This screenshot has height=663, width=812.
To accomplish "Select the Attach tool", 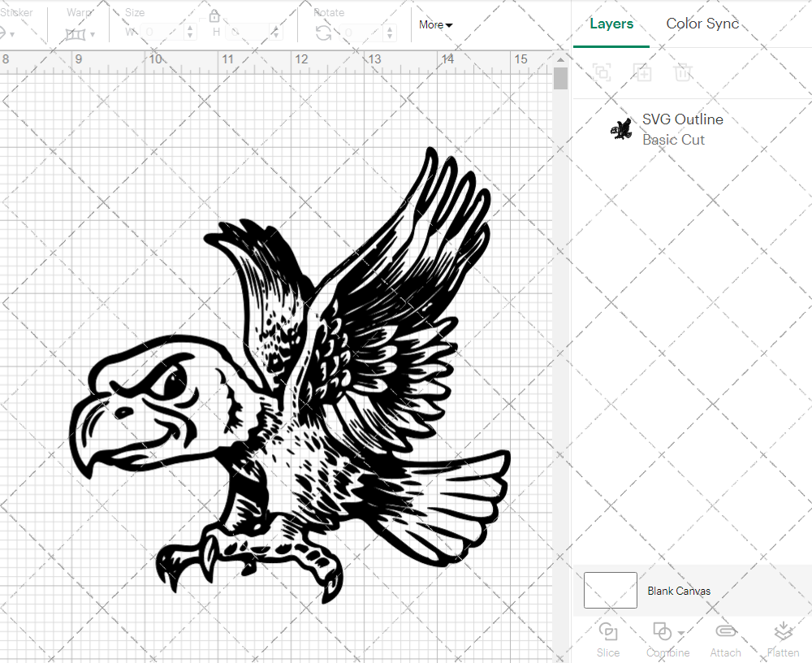I will (x=725, y=638).
